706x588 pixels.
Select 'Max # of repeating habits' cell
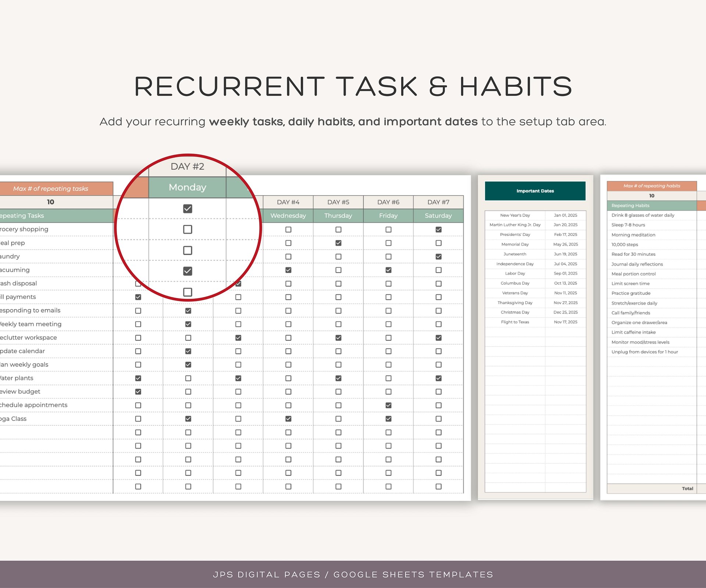click(x=652, y=186)
